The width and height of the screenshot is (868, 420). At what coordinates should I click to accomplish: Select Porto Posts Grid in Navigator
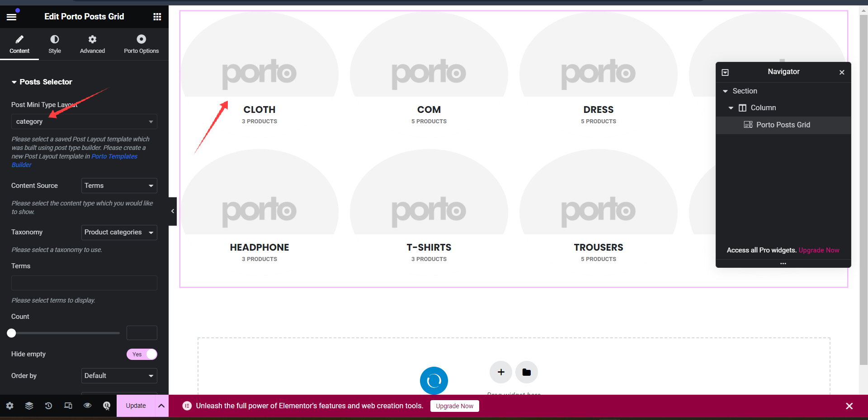(783, 125)
